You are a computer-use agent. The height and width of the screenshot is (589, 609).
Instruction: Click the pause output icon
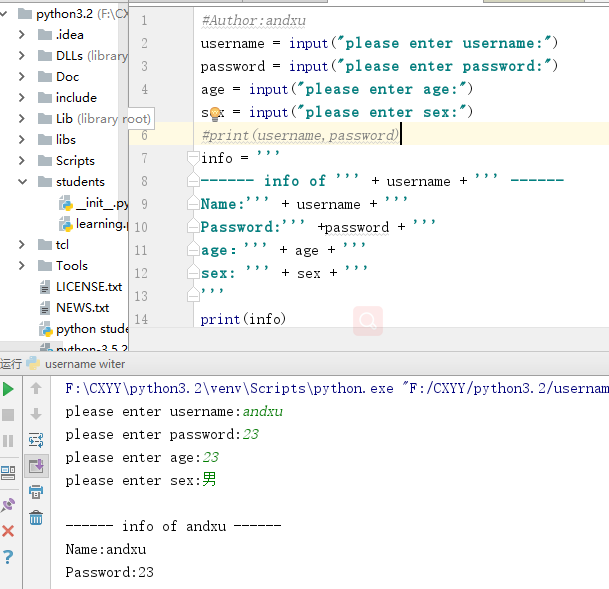click(x=8, y=441)
